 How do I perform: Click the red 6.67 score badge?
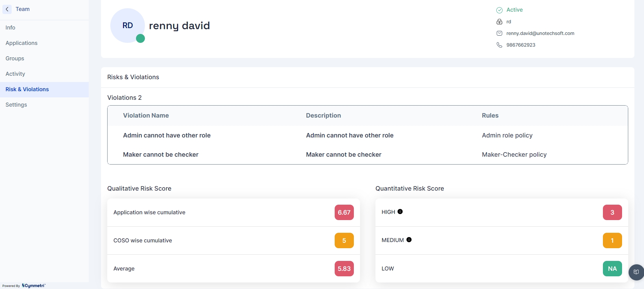pos(344,212)
